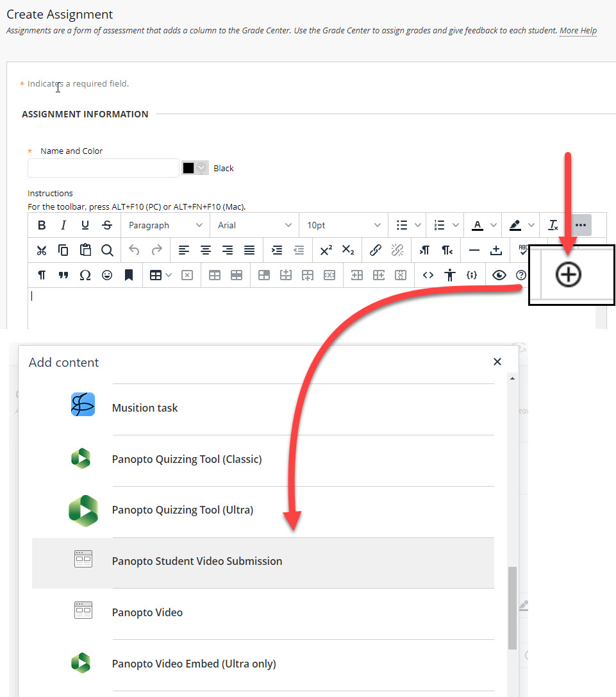Insert a horizontal line

[474, 250]
